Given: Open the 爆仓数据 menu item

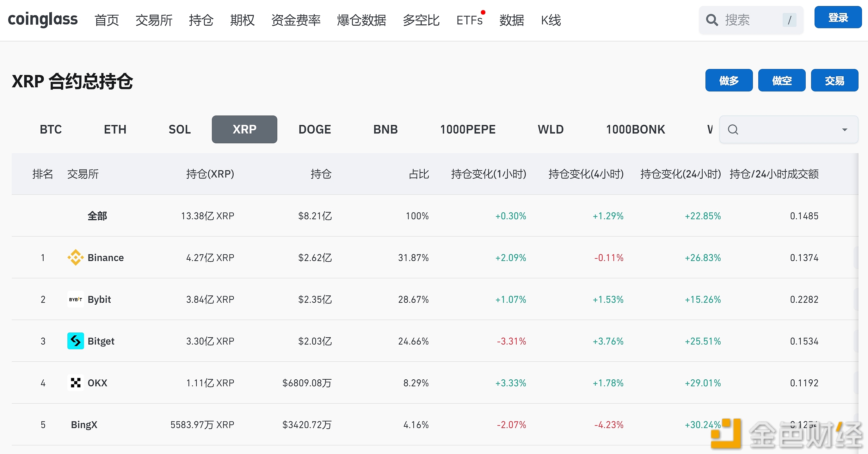Looking at the screenshot, I should pyautogui.click(x=361, y=20).
